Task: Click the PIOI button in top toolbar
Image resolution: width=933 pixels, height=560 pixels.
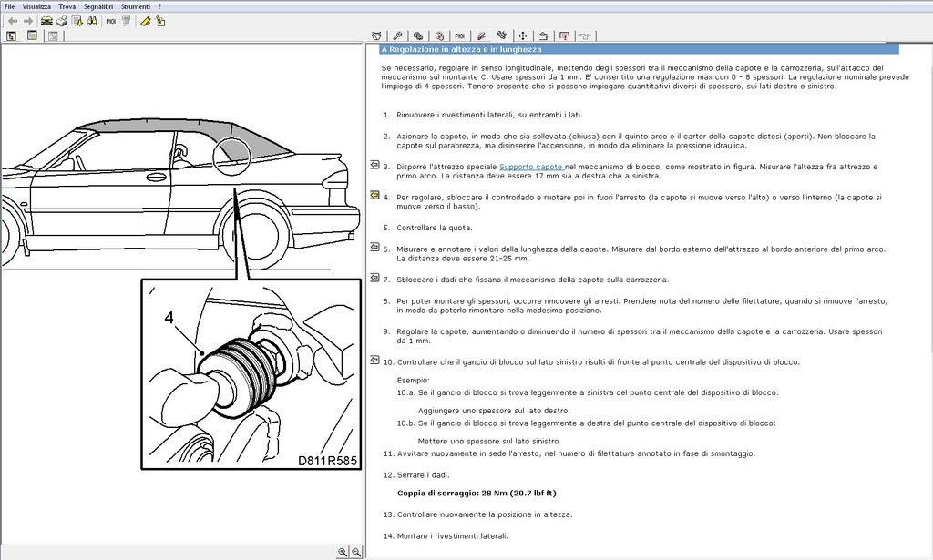Action: tap(110, 22)
